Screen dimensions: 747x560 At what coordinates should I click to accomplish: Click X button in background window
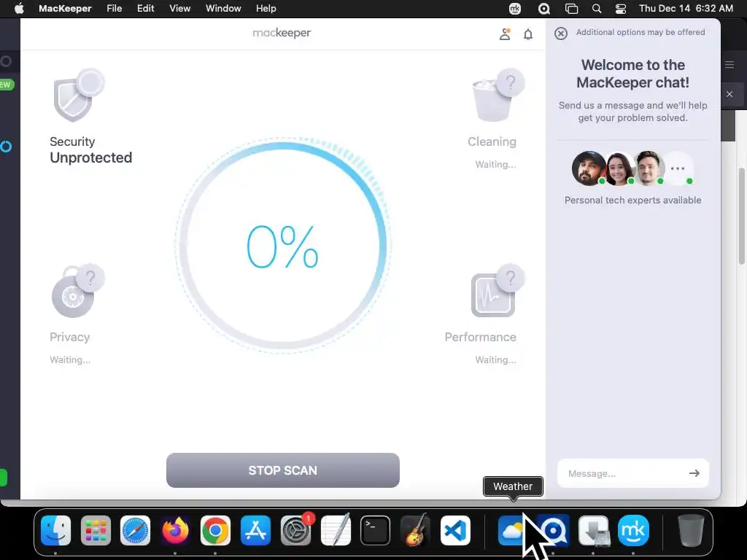pyautogui.click(x=729, y=94)
